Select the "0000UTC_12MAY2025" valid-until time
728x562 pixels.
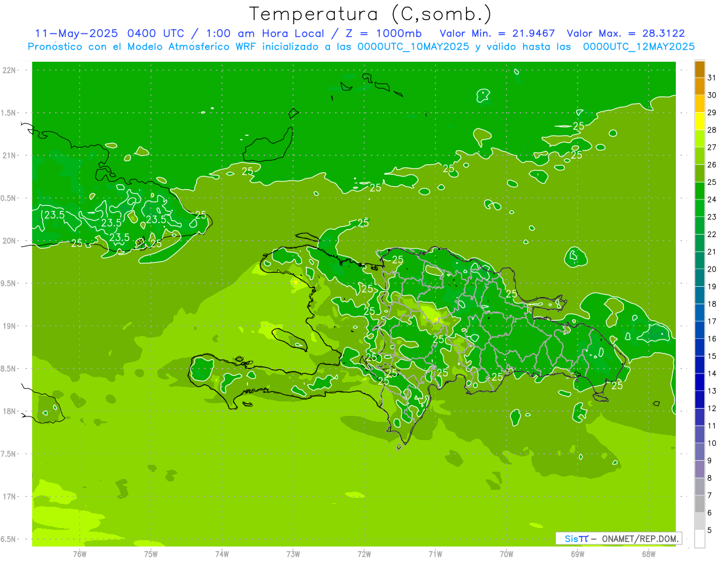(x=639, y=47)
